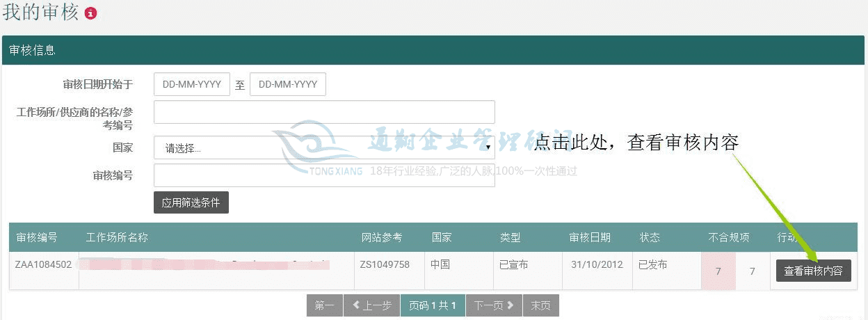This screenshot has height=320, width=868.
Task: Jump to last page with 末页
Action: [x=541, y=305]
